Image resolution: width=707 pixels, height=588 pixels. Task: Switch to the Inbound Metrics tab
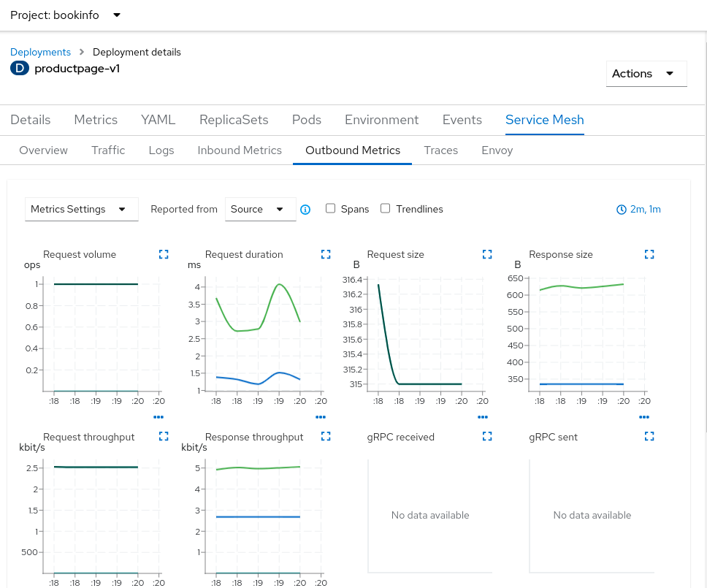click(240, 150)
